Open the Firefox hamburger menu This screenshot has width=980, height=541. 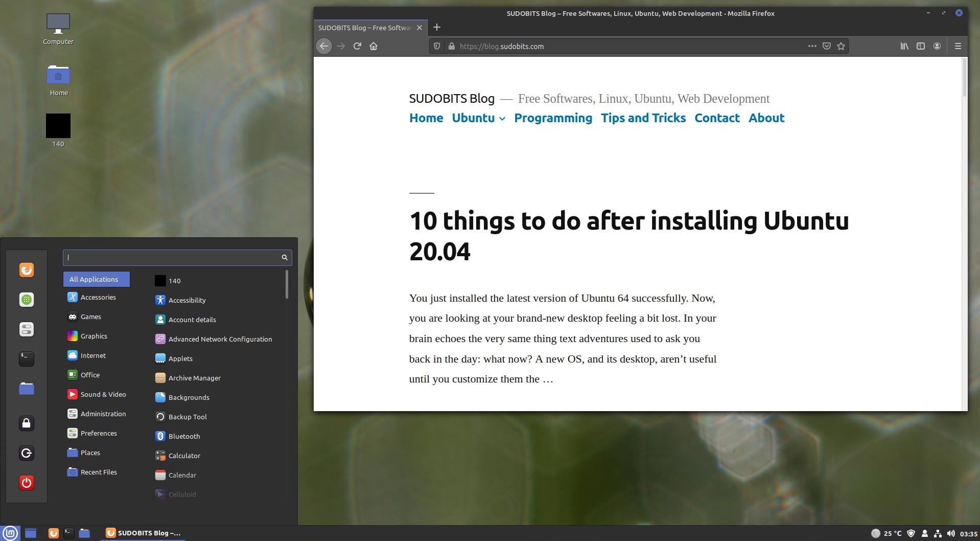[958, 46]
